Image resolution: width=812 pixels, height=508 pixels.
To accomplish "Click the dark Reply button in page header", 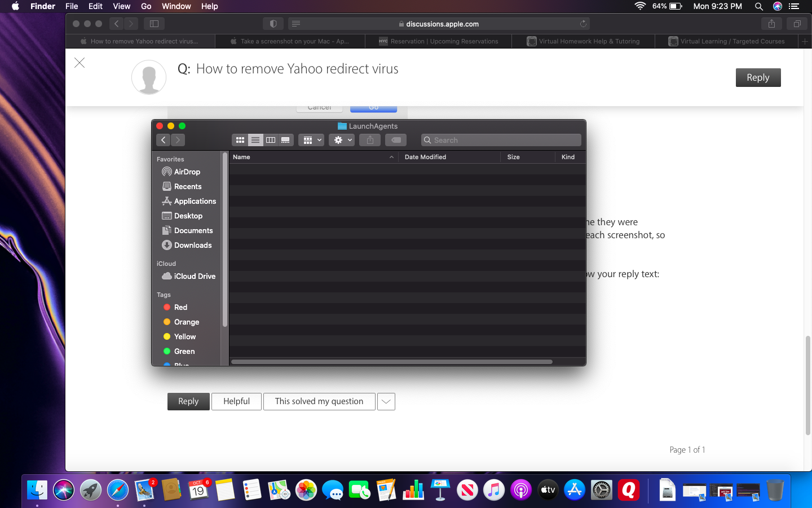I will [x=758, y=77].
